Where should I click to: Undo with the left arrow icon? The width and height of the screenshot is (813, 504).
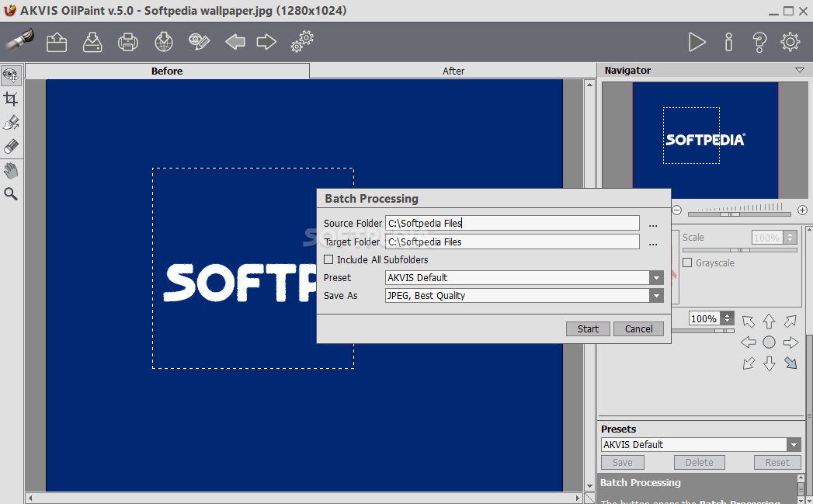point(235,42)
